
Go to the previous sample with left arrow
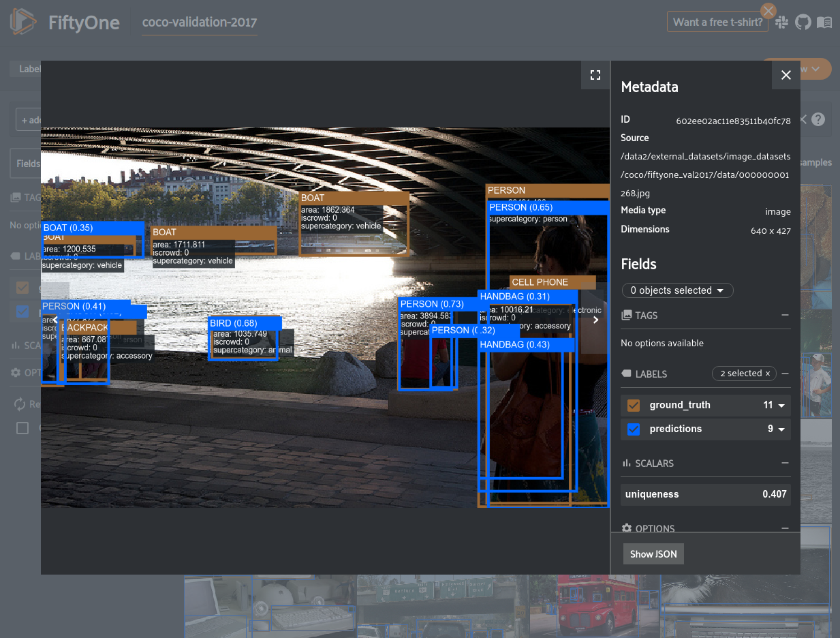(x=55, y=319)
